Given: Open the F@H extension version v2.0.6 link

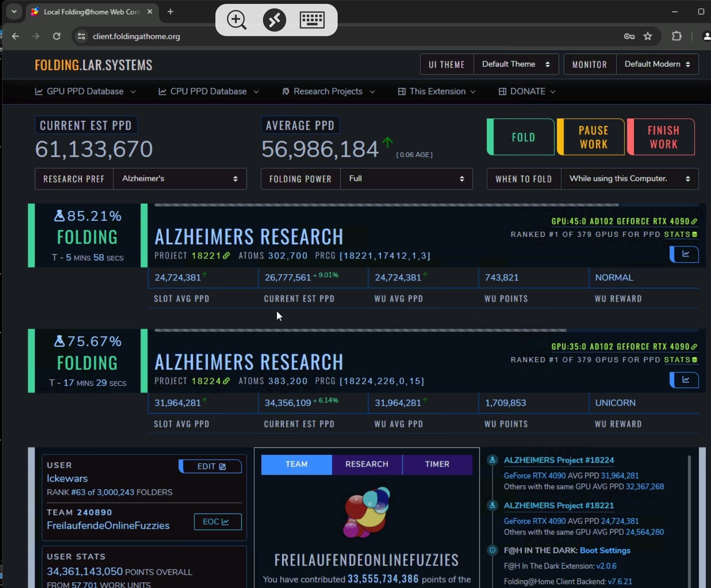Looking at the screenshot, I should pos(606,566).
